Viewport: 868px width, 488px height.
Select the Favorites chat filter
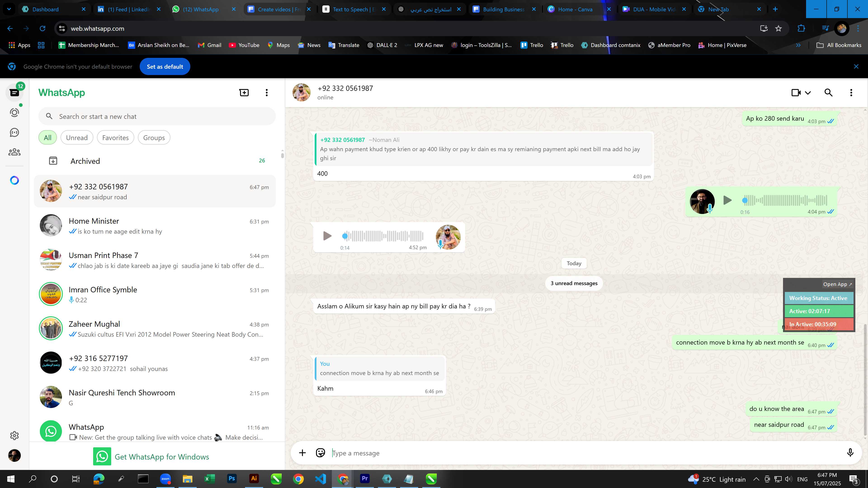115,138
